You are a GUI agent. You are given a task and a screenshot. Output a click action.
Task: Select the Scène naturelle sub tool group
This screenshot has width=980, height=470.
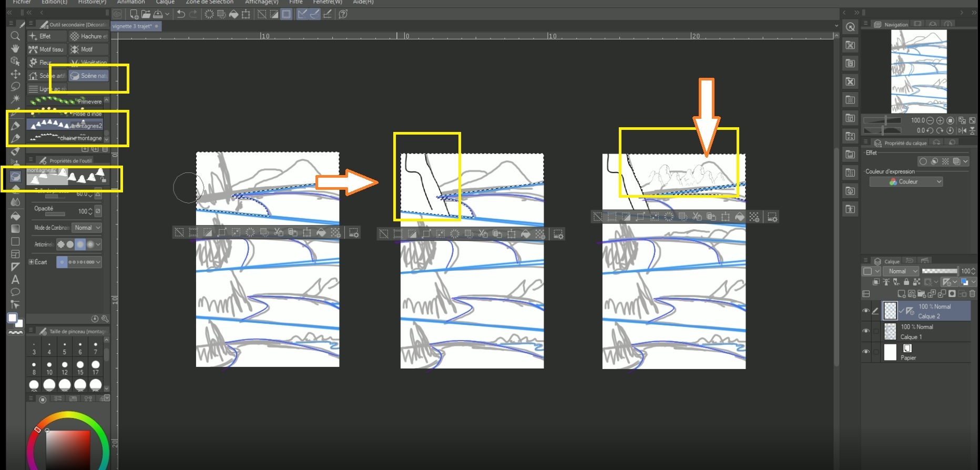tap(88, 76)
